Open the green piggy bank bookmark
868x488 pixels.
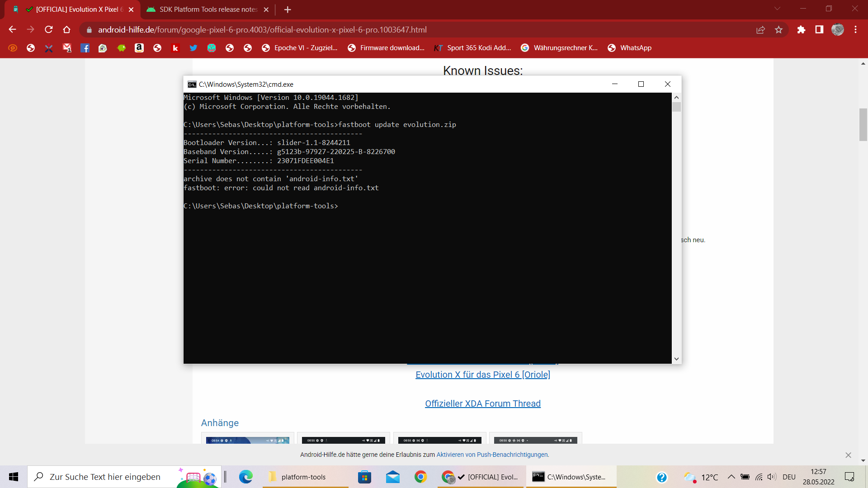click(x=121, y=48)
